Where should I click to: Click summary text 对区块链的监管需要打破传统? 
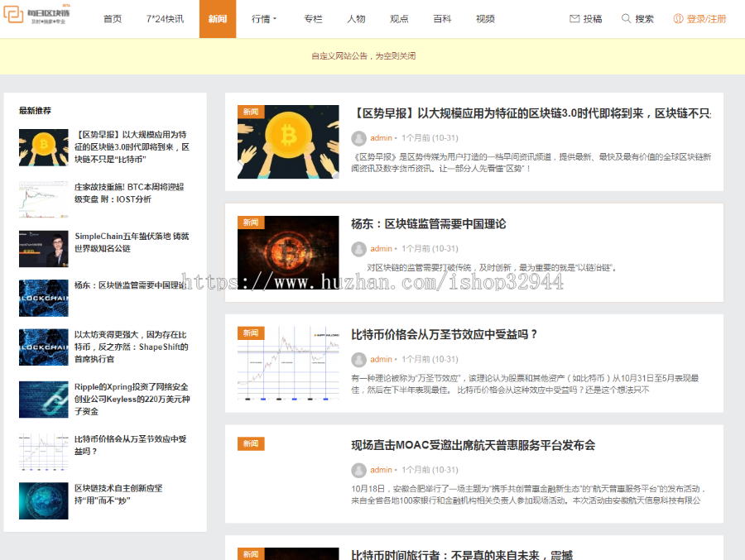(492, 268)
